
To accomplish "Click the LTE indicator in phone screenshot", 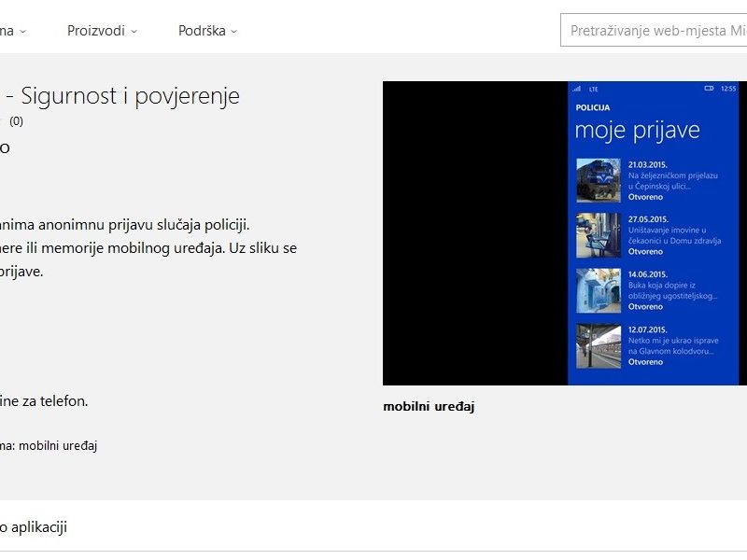I will click(593, 89).
